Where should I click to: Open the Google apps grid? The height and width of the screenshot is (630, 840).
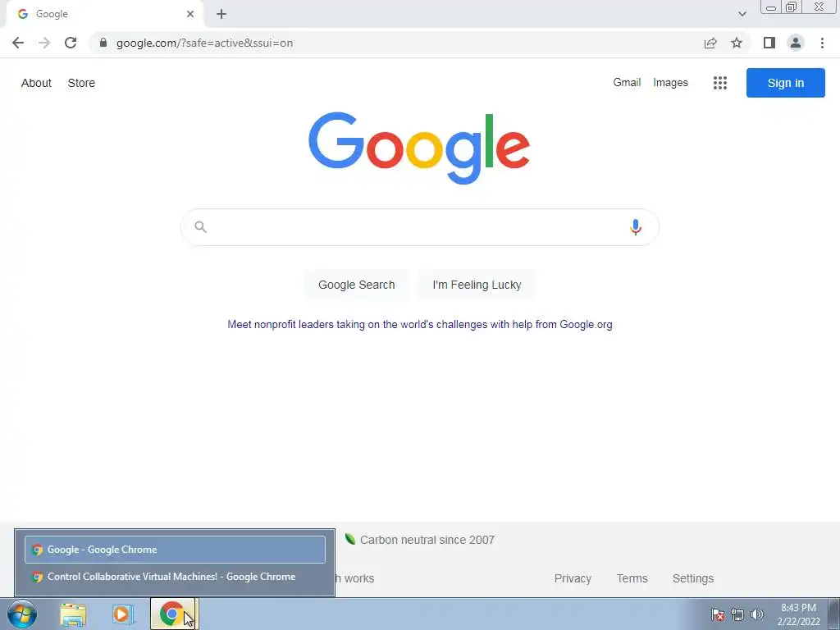720,83
